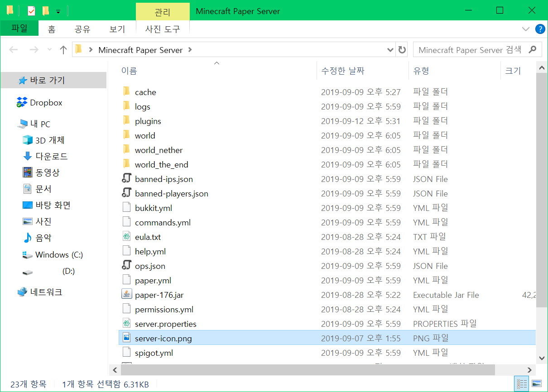Screen dimensions: 548x392
Task: Click the world_nether folder icon
Action: tap(127, 150)
